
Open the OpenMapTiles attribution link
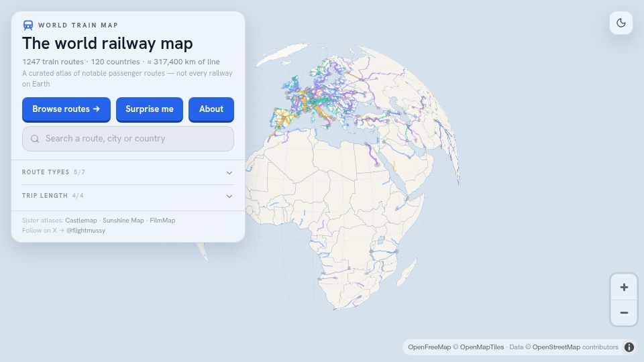click(482, 347)
